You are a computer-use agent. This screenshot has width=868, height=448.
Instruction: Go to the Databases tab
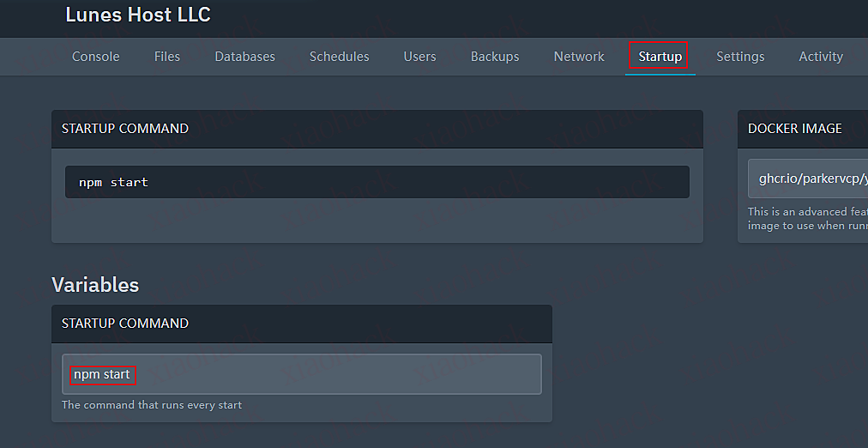coord(244,57)
